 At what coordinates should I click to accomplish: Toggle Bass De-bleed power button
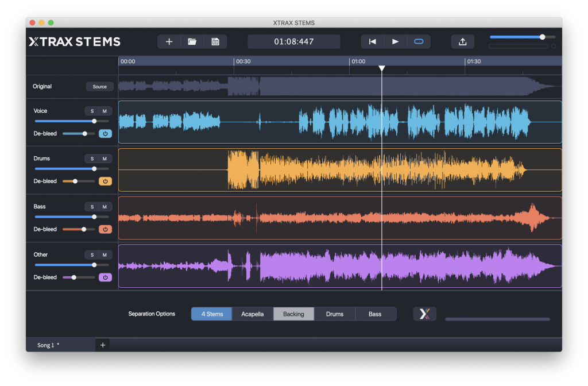106,229
